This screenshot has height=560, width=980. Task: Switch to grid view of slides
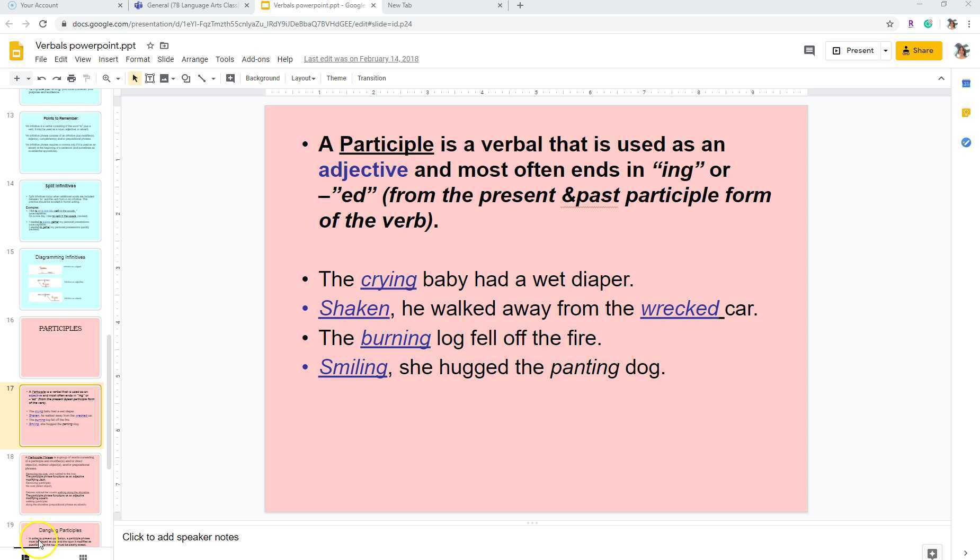click(83, 556)
